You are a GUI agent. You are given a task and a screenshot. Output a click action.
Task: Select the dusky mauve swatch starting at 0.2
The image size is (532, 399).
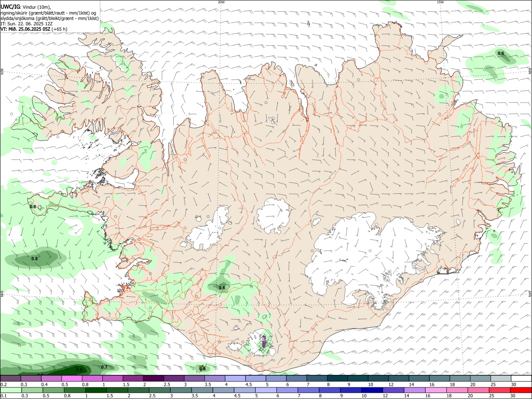click(x=10, y=379)
